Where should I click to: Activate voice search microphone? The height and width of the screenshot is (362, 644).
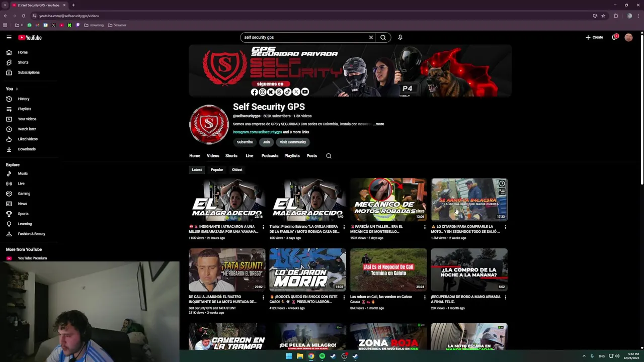(400, 37)
